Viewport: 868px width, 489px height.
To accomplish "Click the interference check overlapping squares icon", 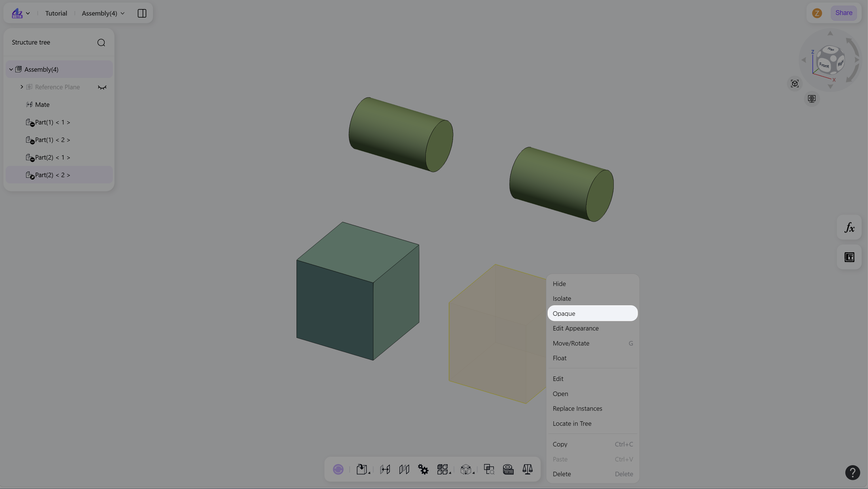I will pos(489,469).
